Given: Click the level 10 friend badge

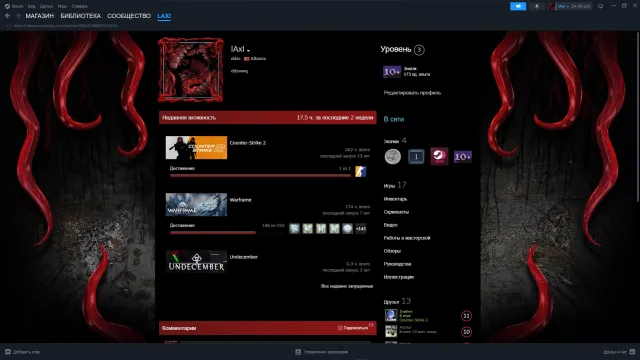Looking at the screenshot, I should (x=466, y=332).
